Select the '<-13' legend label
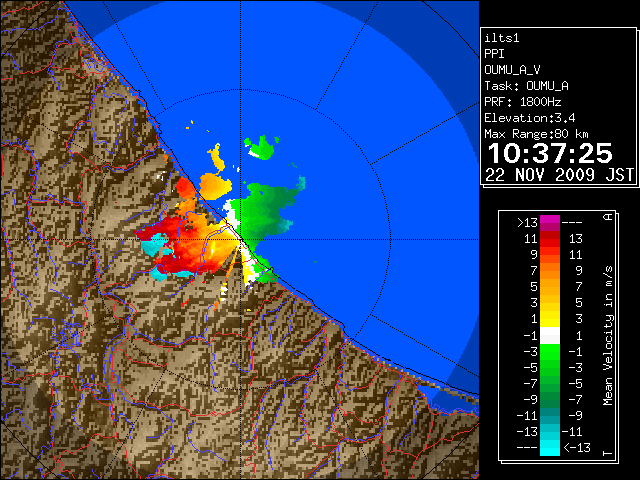The height and width of the screenshot is (480, 640). click(x=577, y=448)
